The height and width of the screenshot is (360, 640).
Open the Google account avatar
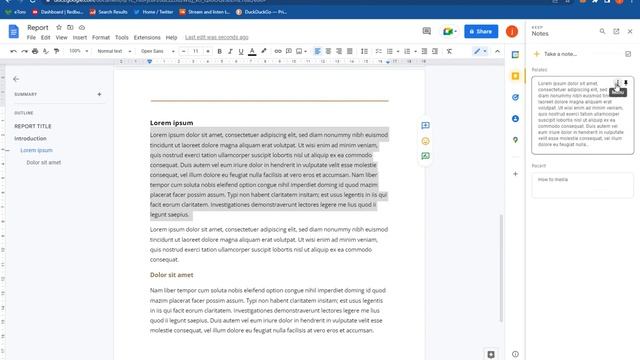tap(512, 31)
